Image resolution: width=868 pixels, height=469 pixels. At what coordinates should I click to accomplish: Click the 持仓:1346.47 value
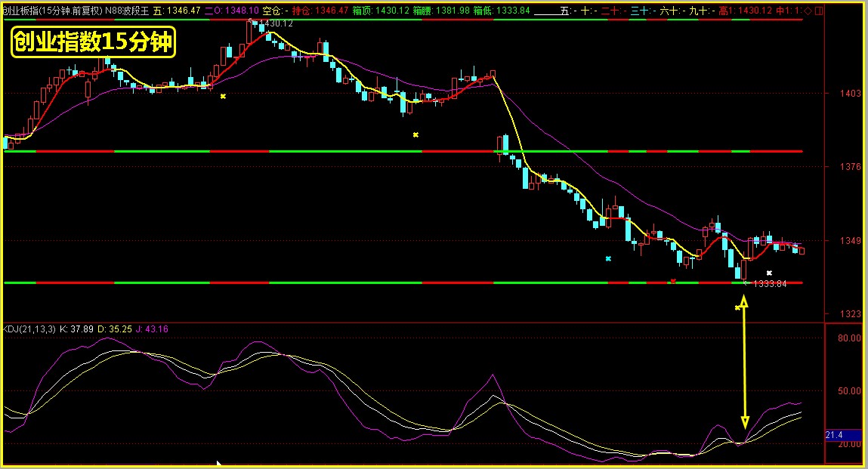tap(320, 11)
